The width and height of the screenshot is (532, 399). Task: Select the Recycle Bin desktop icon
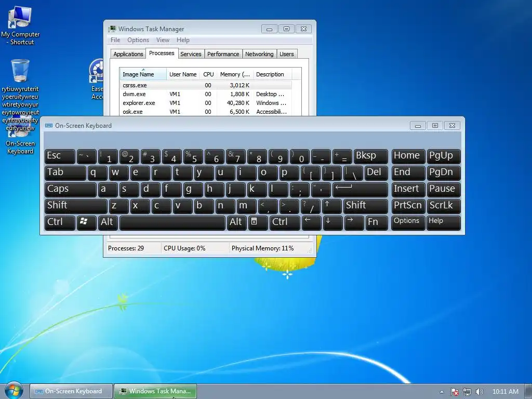[20, 71]
